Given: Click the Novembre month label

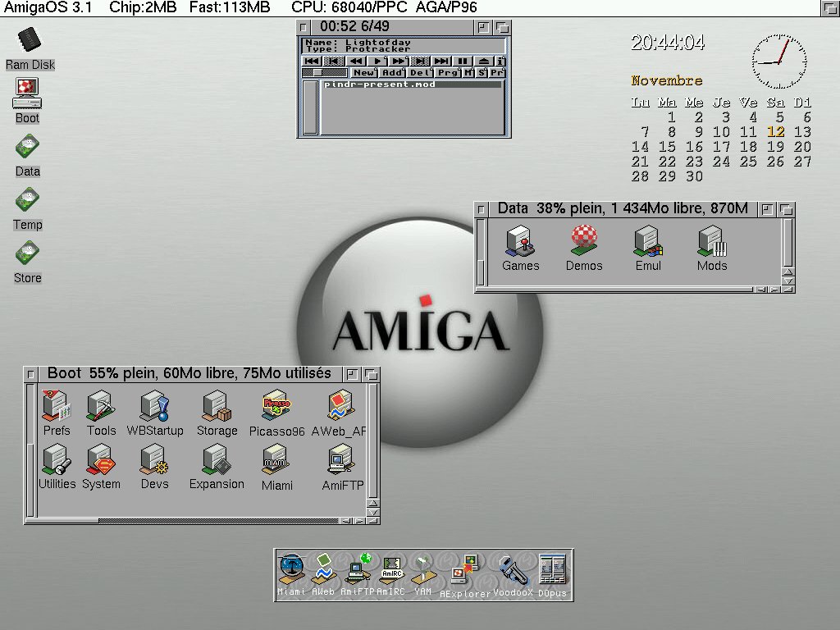Looking at the screenshot, I should pos(666,80).
